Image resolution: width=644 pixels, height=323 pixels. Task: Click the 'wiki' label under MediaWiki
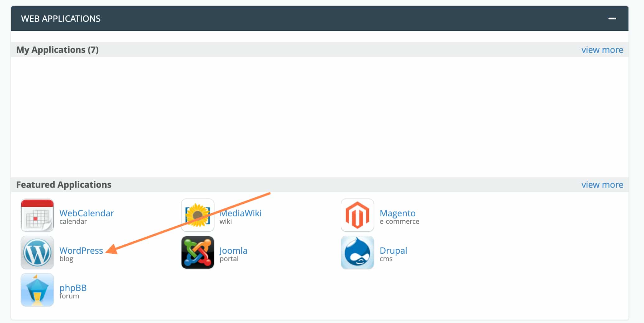click(226, 221)
